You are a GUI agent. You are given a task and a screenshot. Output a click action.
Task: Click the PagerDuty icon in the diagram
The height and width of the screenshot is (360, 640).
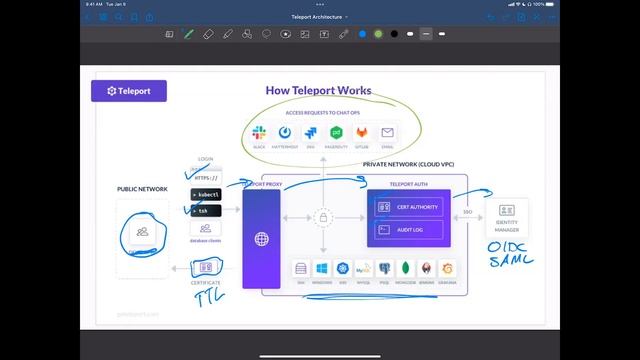point(336,133)
